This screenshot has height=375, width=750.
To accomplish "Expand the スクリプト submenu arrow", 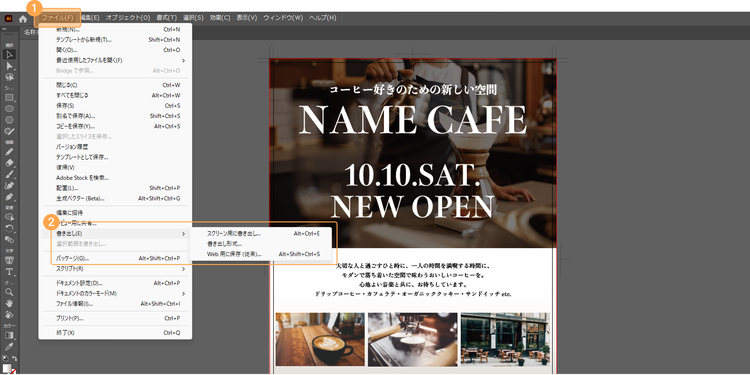I will 184,269.
